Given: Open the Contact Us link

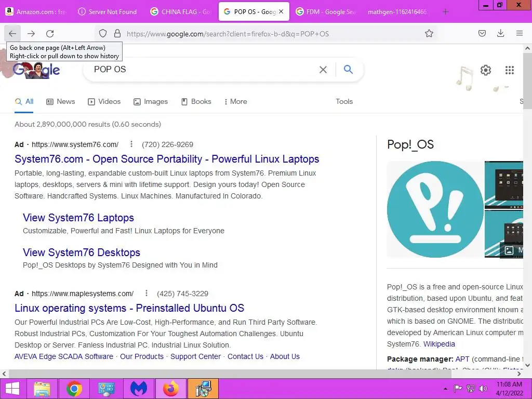Looking at the screenshot, I should point(245,356).
